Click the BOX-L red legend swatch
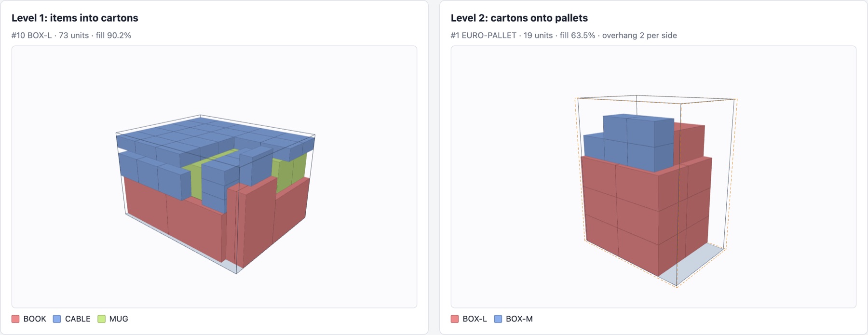Viewport: 868px width, 335px height. pyautogui.click(x=455, y=319)
